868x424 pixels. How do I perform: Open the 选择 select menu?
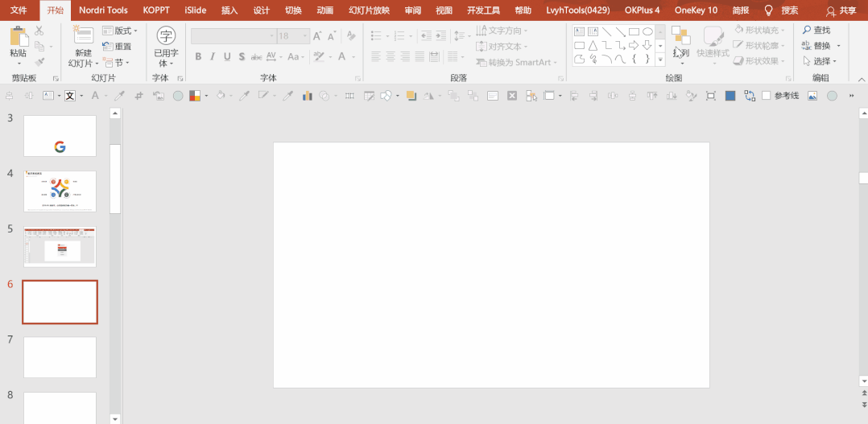(820, 61)
